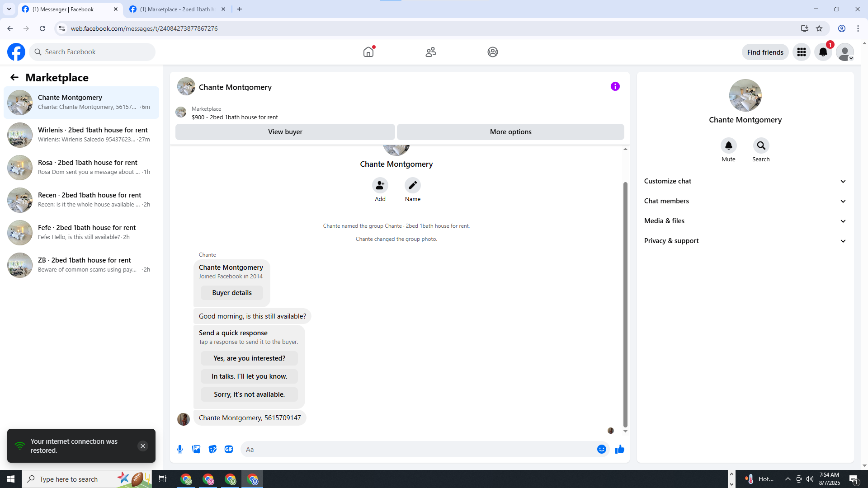The image size is (868, 488).
Task: Close the Marketplace browser tab
Action: (223, 9)
